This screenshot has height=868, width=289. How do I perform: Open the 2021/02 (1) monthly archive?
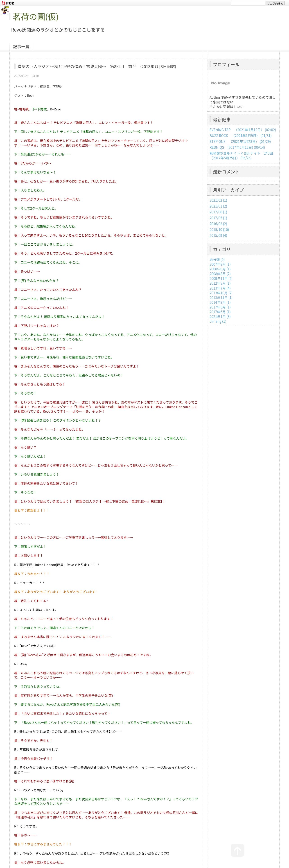coord(218,200)
